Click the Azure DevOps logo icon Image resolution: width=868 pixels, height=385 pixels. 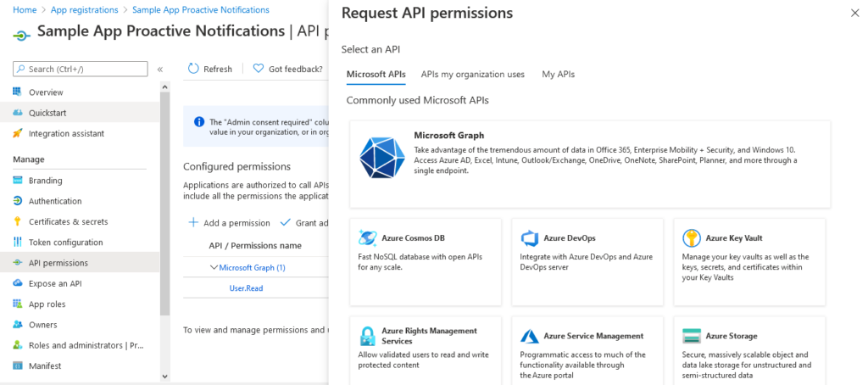click(x=530, y=238)
